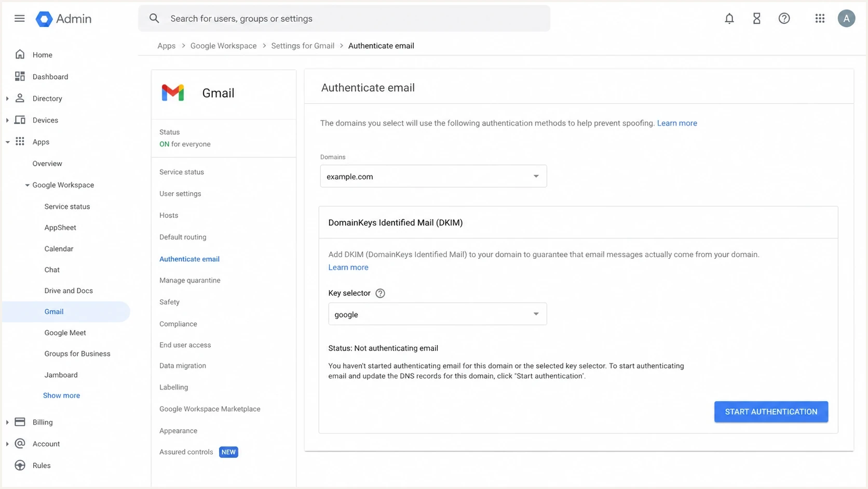Screen dimensions: 868x489
Task: Click the Directory person icon
Action: click(20, 98)
